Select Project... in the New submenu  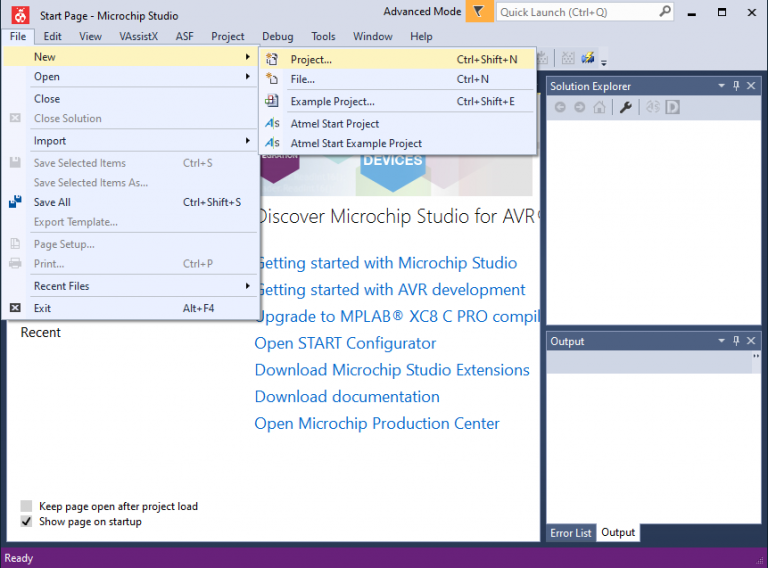(x=311, y=59)
